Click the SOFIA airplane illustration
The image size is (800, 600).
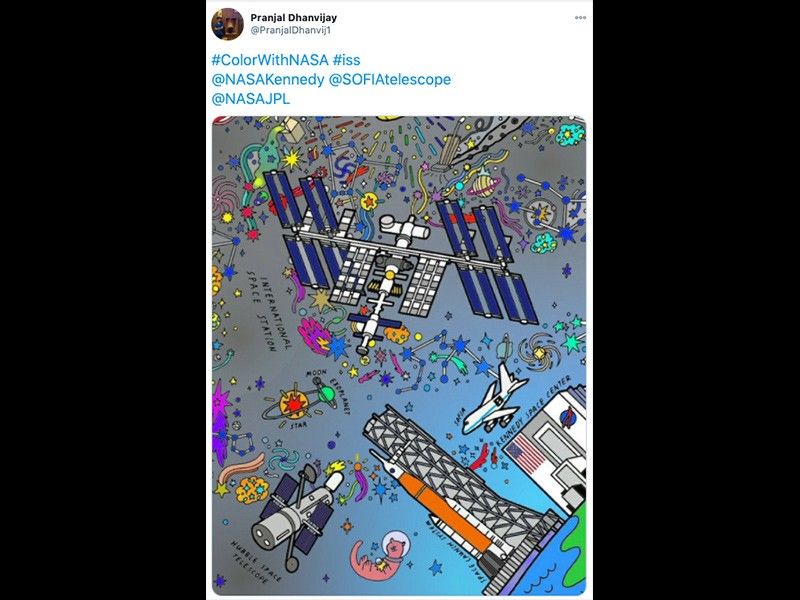(x=494, y=400)
